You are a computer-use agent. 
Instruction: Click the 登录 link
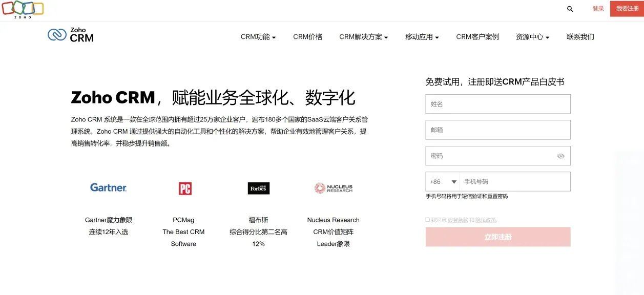[x=598, y=9]
